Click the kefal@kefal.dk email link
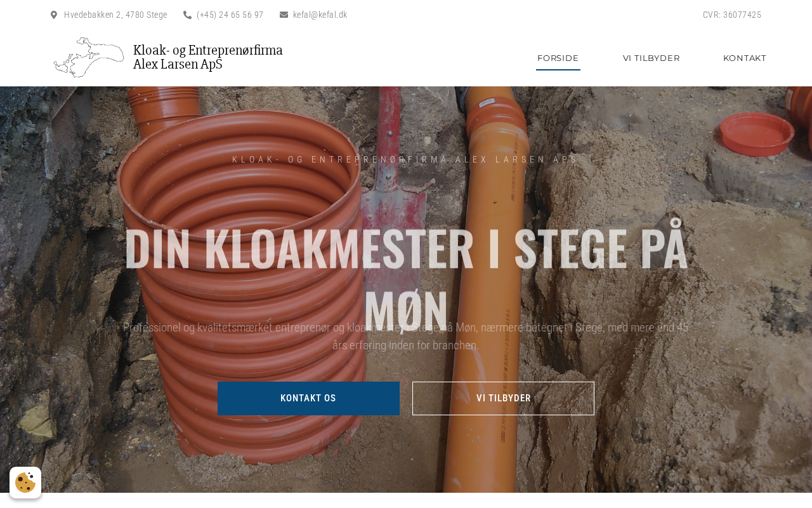The height and width of the screenshot is (508, 812). pos(320,15)
